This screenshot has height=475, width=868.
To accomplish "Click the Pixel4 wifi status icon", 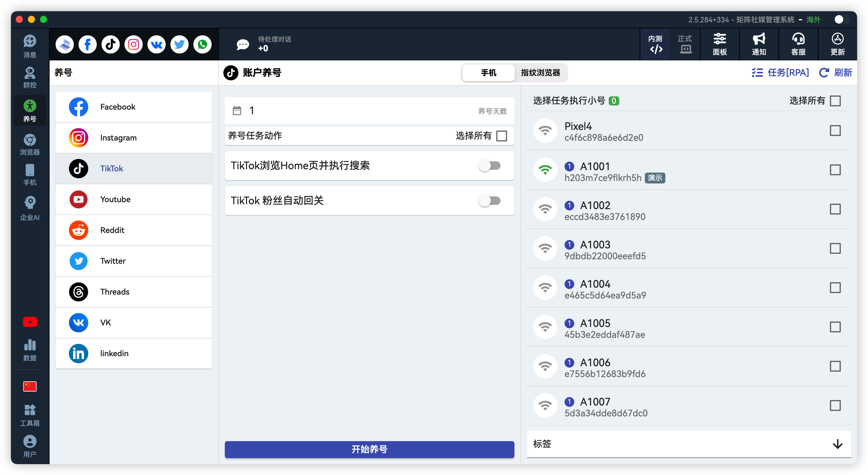I will [545, 131].
